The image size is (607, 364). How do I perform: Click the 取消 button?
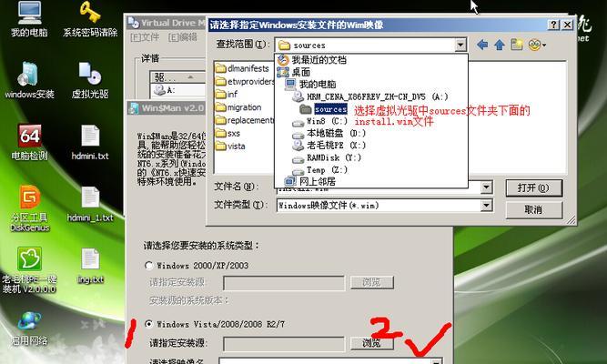click(x=533, y=210)
